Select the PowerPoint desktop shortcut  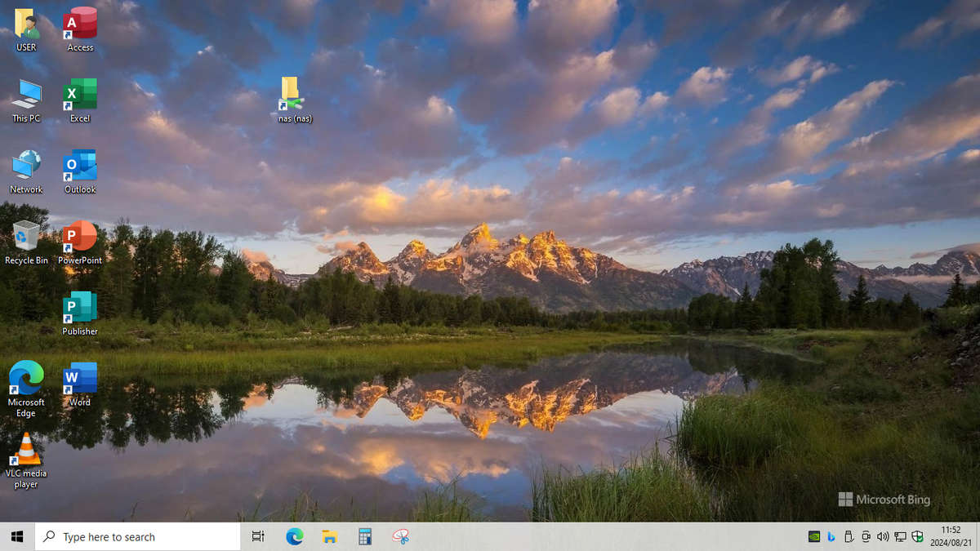pos(80,238)
